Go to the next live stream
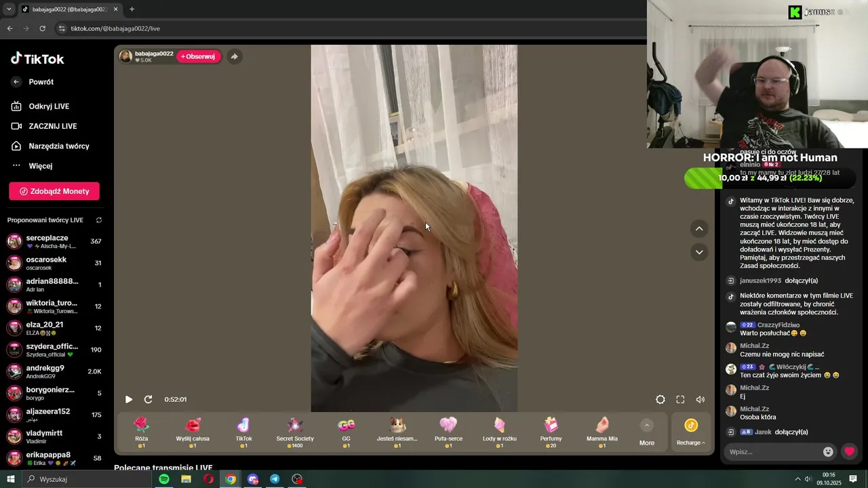This screenshot has width=868, height=488. pyautogui.click(x=699, y=252)
